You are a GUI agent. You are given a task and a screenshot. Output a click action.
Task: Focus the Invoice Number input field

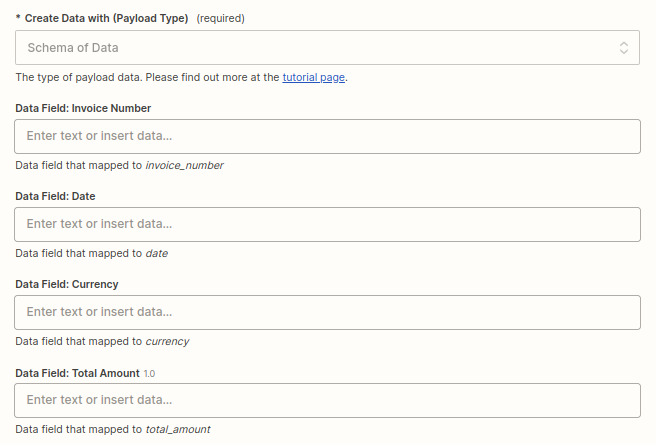[x=327, y=137]
